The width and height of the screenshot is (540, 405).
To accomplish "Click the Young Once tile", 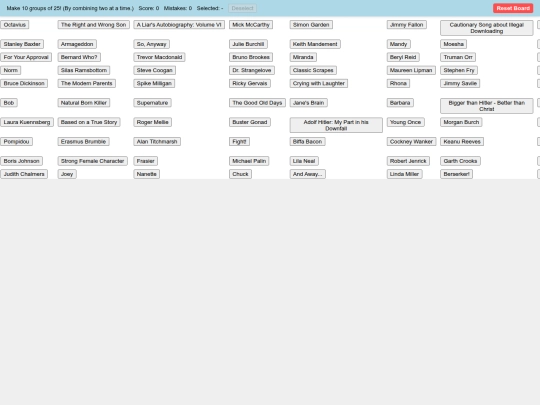I will pos(406,122).
